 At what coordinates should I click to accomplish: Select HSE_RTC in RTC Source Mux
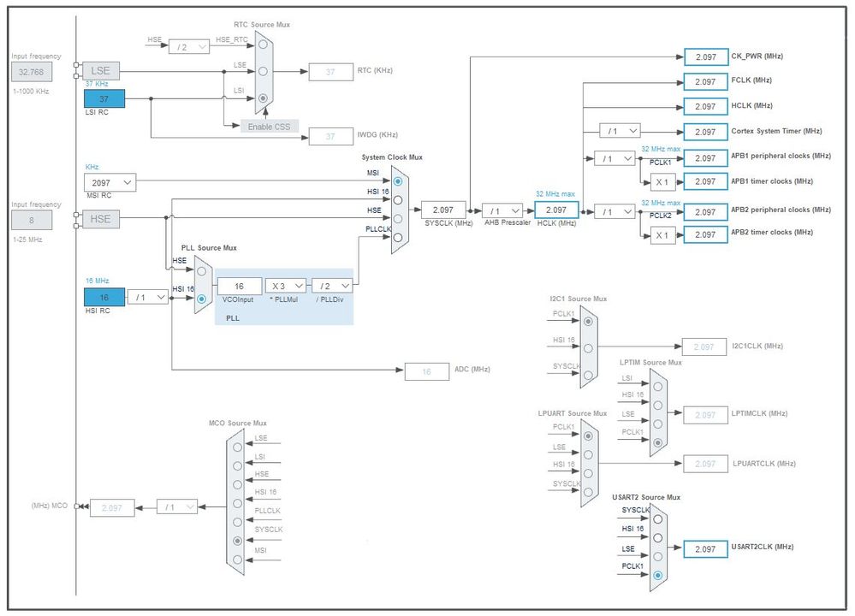[263, 44]
